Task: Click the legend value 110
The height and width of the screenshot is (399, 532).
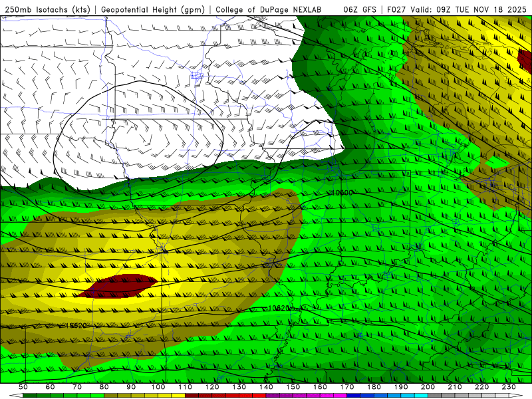Action: (x=186, y=387)
